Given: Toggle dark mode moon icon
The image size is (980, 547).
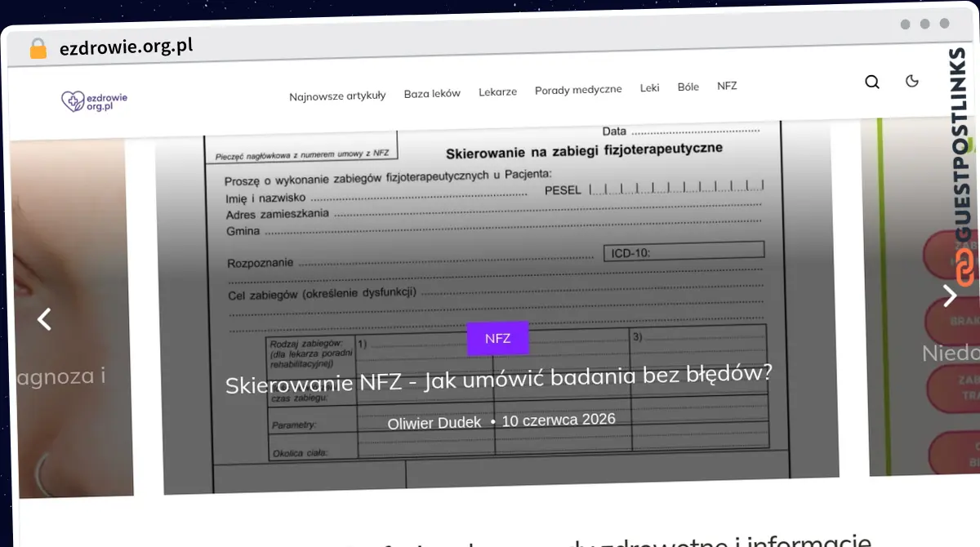Looking at the screenshot, I should point(912,80).
